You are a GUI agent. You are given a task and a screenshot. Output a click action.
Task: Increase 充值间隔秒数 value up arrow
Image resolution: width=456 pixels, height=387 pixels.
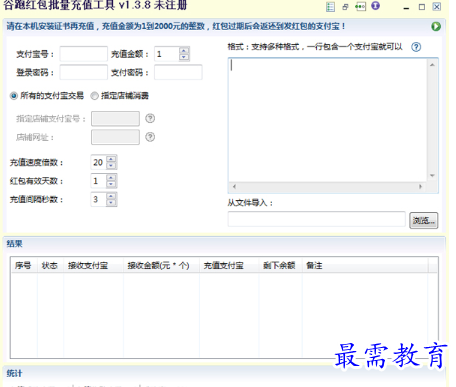point(111,196)
